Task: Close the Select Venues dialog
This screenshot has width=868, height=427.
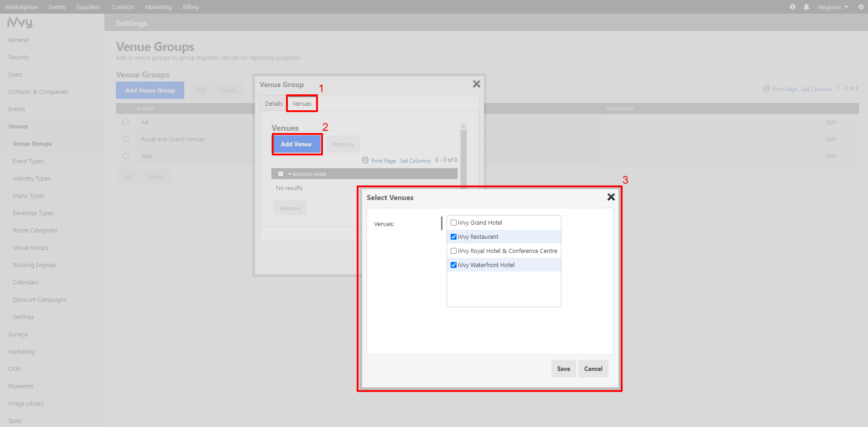Action: (611, 197)
